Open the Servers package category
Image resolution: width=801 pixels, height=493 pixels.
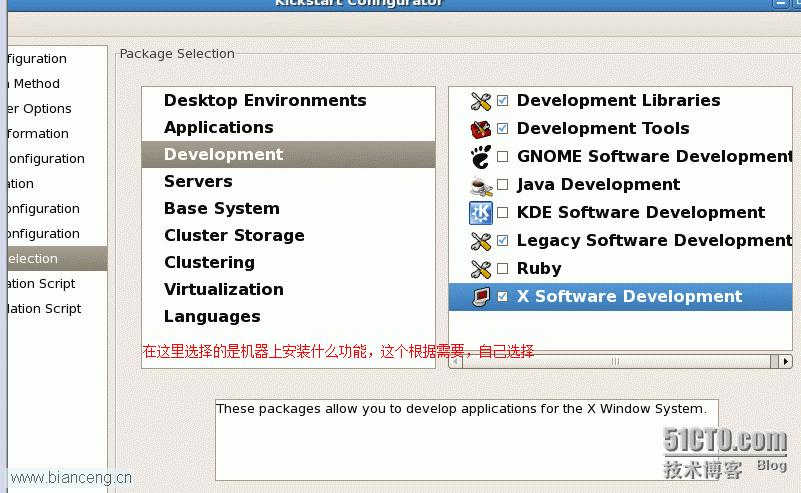coord(289,181)
